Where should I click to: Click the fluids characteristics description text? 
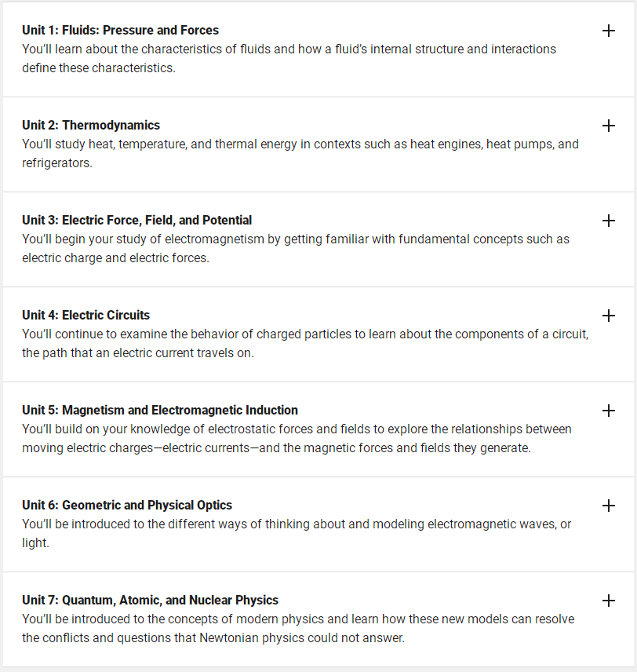[x=289, y=58]
